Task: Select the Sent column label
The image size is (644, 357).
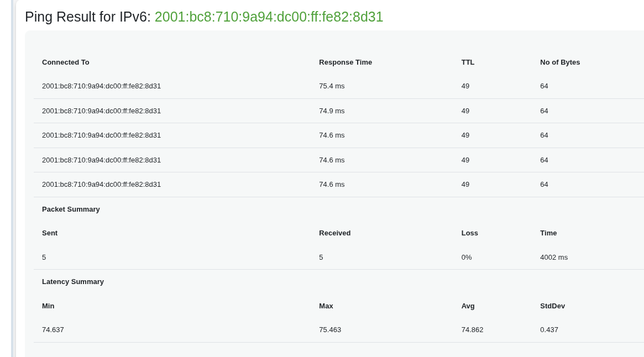Action: click(x=50, y=233)
